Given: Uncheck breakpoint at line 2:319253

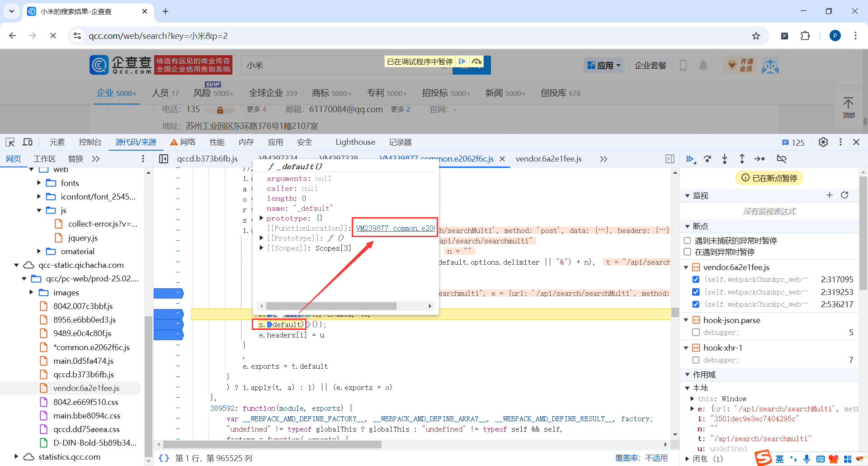Looking at the screenshot, I should (x=696, y=292).
